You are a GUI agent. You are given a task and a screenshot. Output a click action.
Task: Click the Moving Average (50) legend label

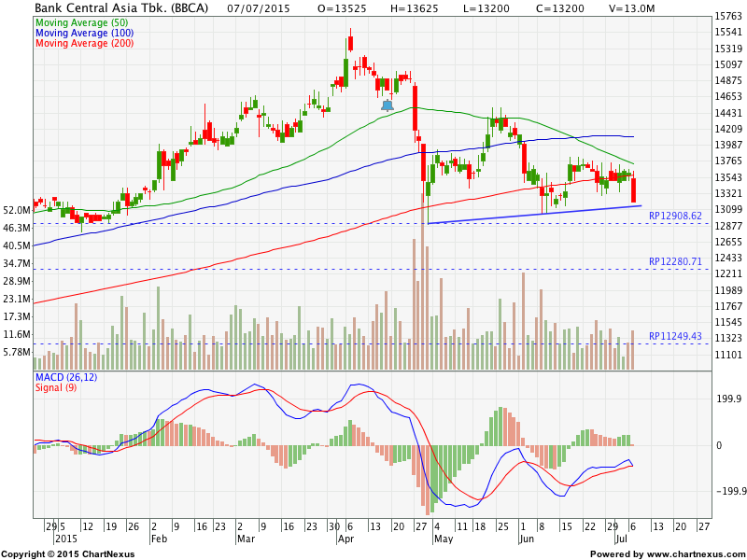[82, 21]
